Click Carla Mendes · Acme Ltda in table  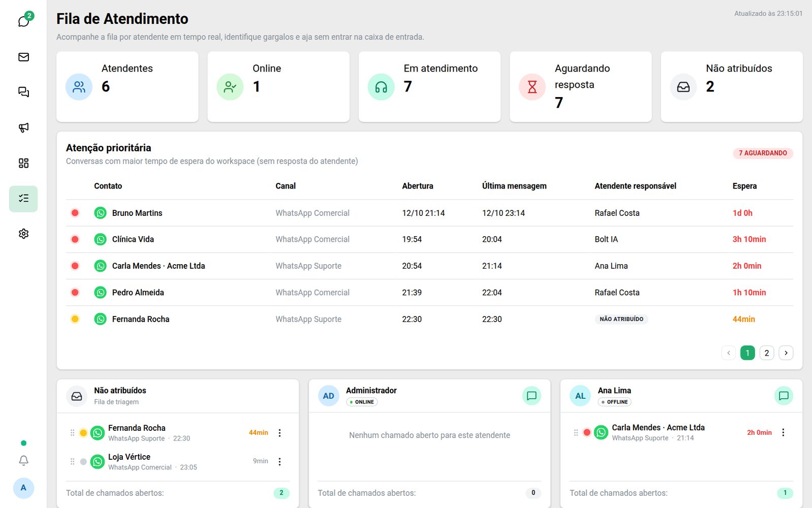click(x=158, y=266)
